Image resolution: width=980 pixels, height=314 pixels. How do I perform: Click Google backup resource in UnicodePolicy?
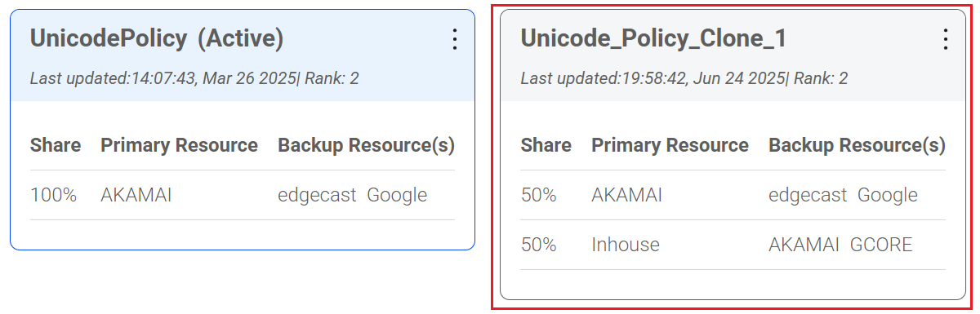(397, 195)
